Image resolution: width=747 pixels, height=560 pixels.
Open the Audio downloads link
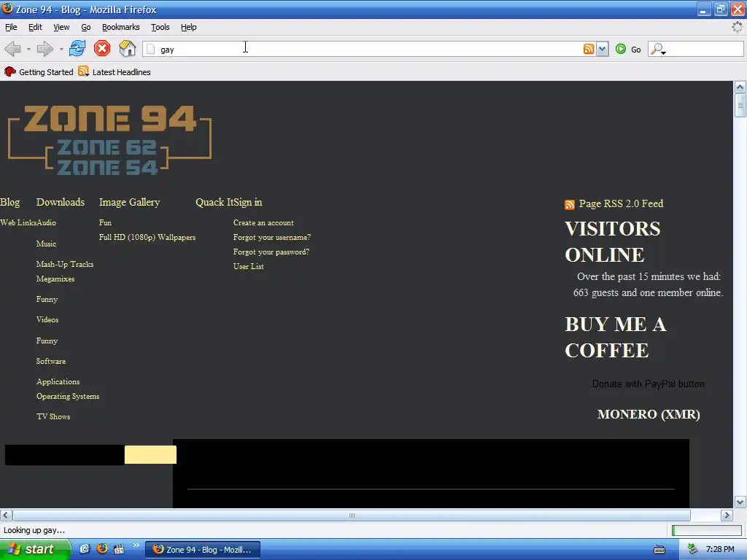tap(46, 223)
